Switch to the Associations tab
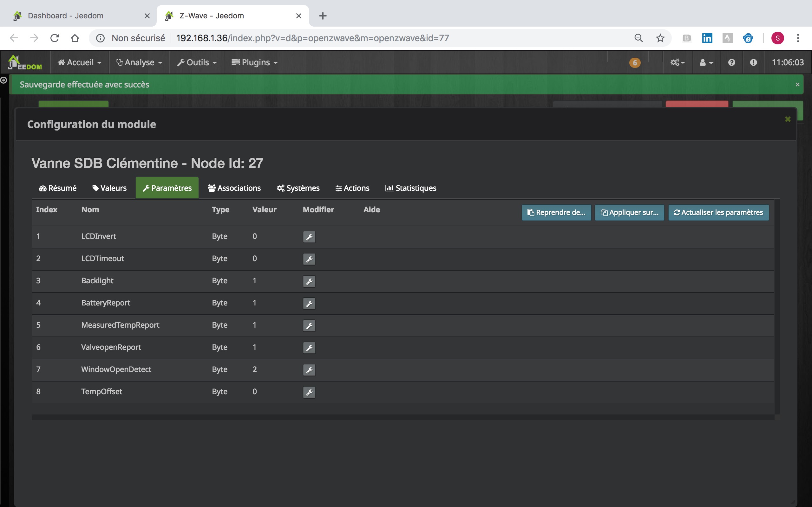Screen dimensions: 812x507 pyautogui.click(x=234, y=188)
